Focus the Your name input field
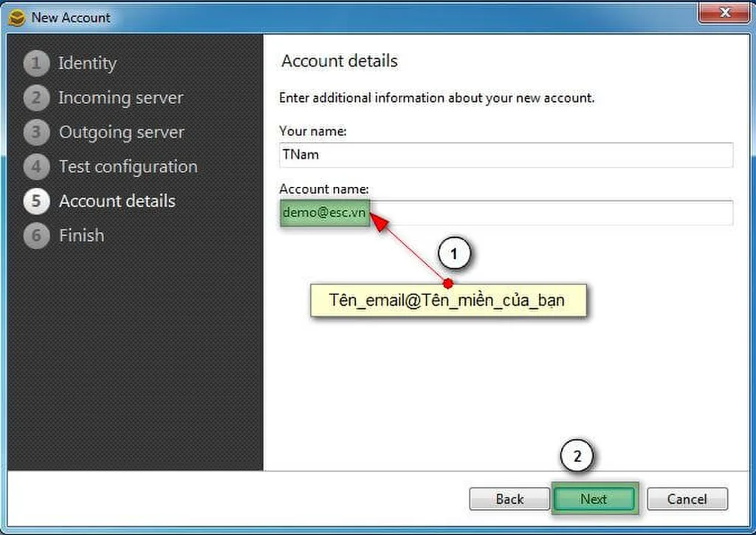 (x=506, y=155)
